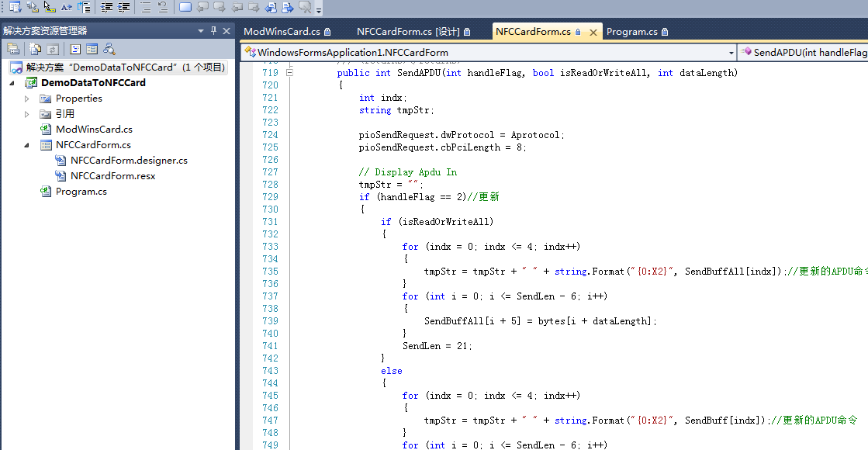This screenshot has height=450, width=868.
Task: Select the 引用 folder item
Action: (64, 113)
